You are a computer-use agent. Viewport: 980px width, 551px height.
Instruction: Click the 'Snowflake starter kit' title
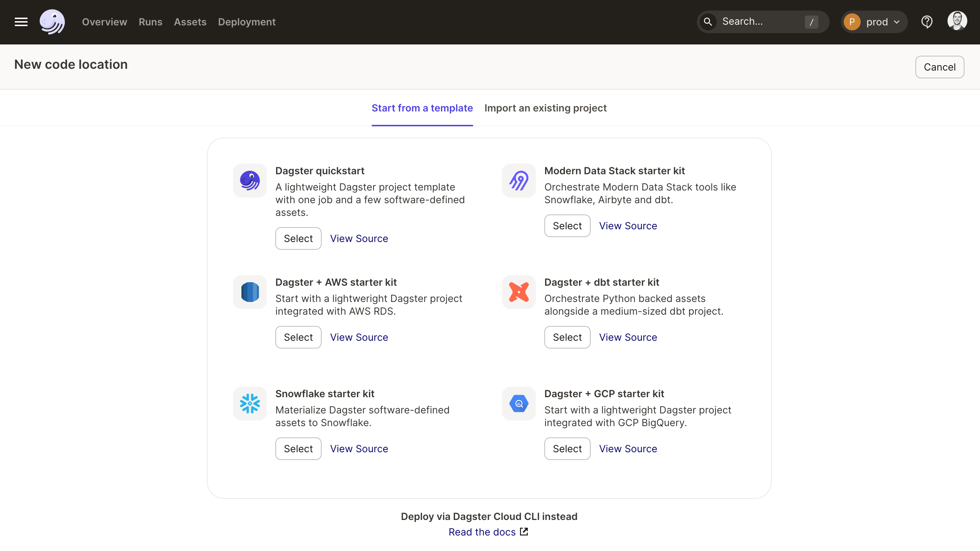[x=325, y=394]
